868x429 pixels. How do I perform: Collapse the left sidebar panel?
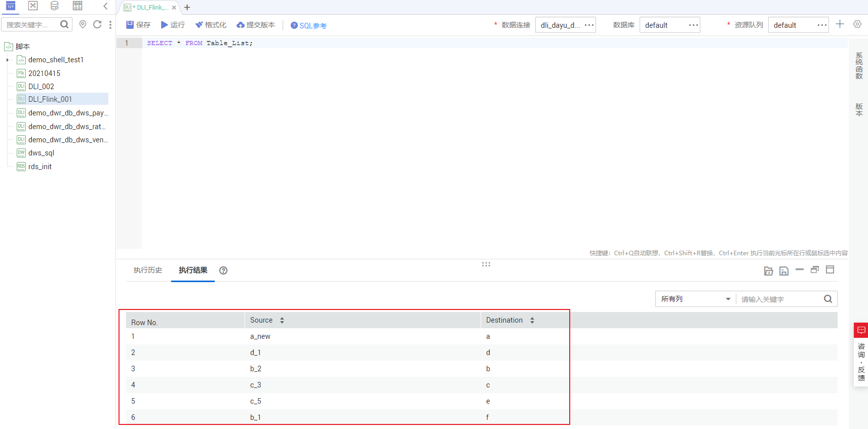(105, 6)
